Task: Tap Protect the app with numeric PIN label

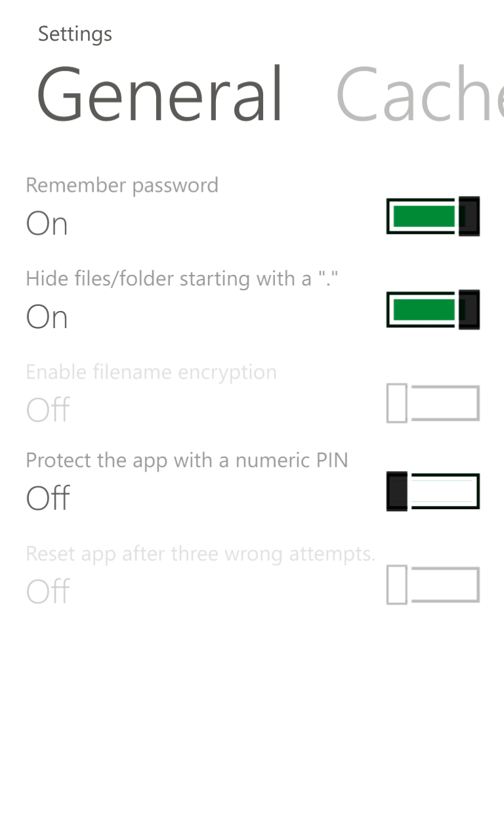Action: 187,460
